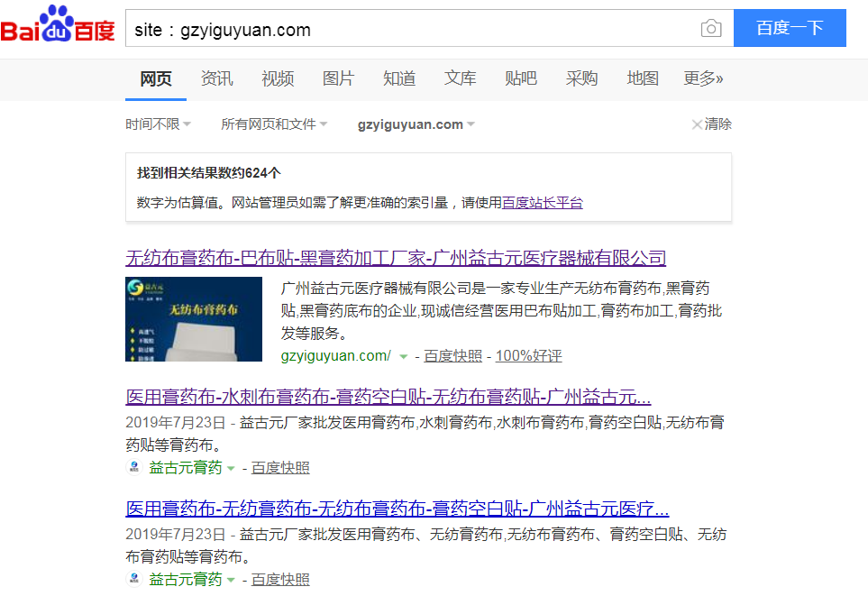Expand arrow next to gzyiguyuan.com/ URL

click(x=404, y=356)
